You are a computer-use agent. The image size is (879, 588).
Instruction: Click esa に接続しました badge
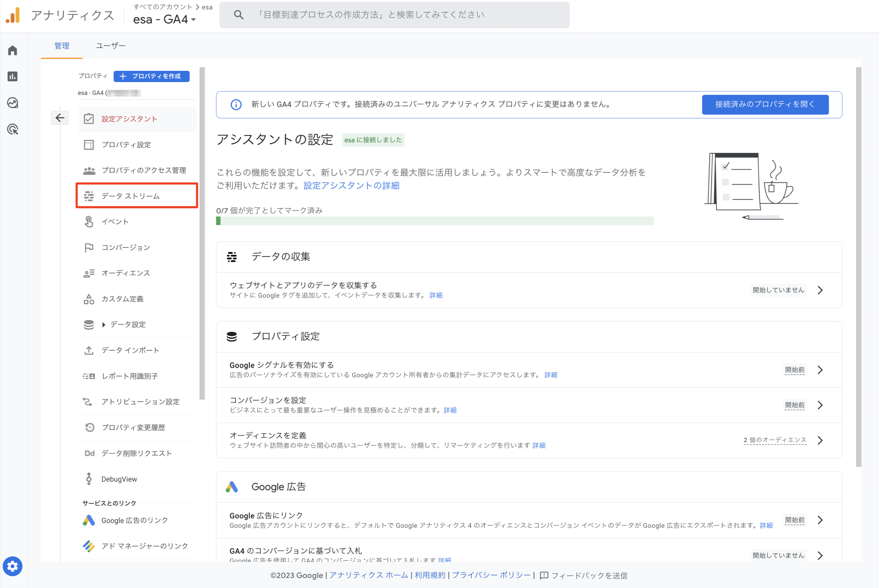coord(373,140)
